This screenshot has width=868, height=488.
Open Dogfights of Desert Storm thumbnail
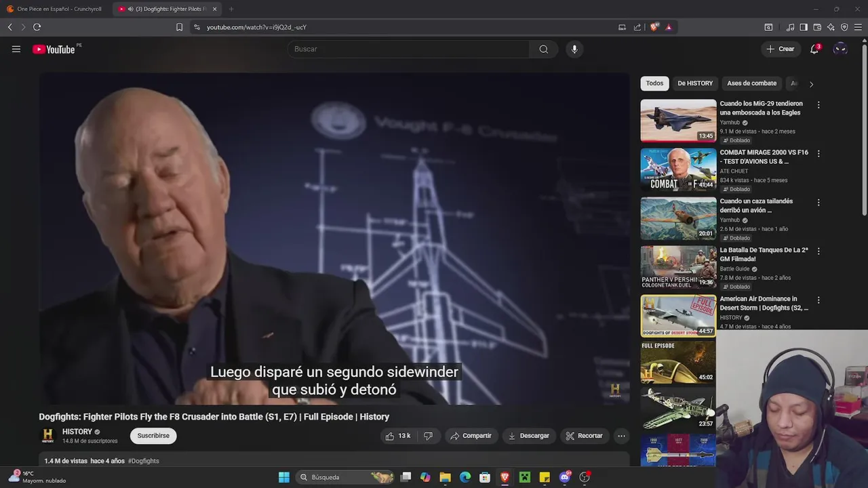[x=678, y=316]
